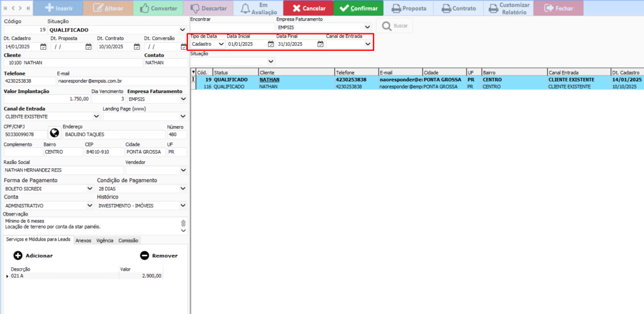Expand the Forma de Pagamento dropdown

tap(91, 188)
